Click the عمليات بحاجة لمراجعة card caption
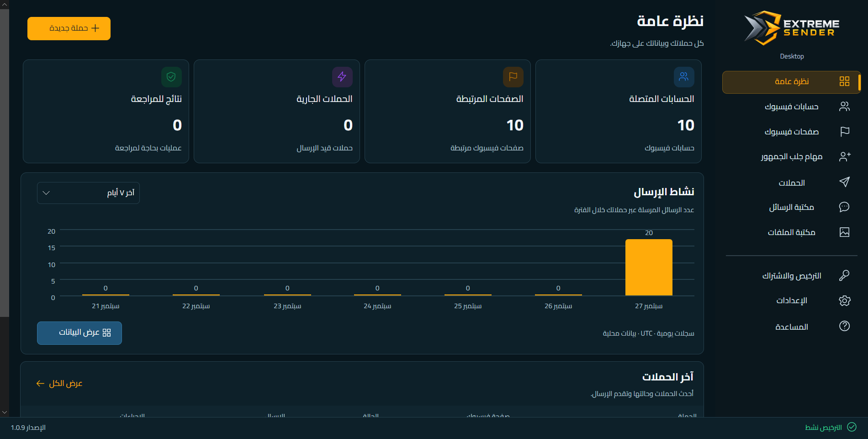This screenshot has height=439, width=868. tap(148, 148)
